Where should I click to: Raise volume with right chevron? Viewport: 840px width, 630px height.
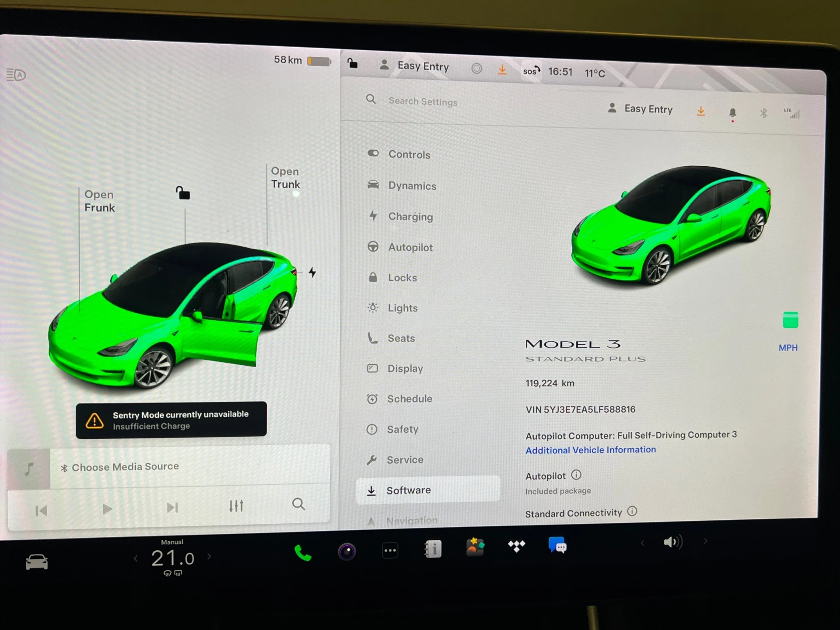tap(705, 541)
